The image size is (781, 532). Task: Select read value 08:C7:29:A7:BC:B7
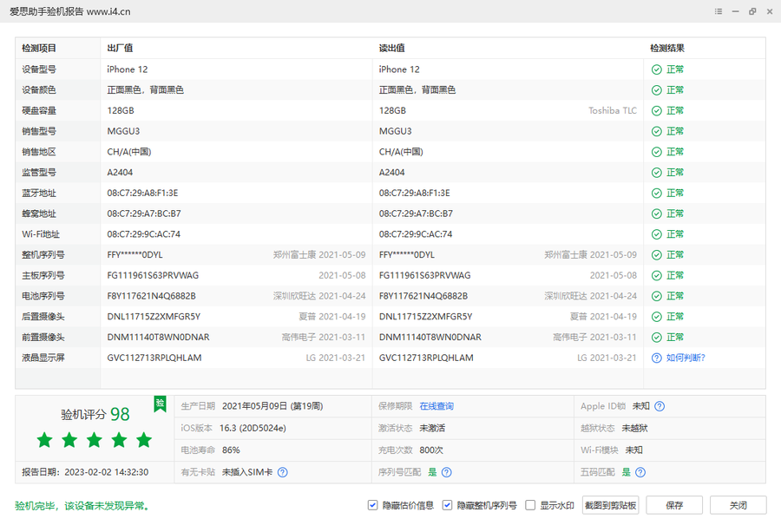point(416,213)
